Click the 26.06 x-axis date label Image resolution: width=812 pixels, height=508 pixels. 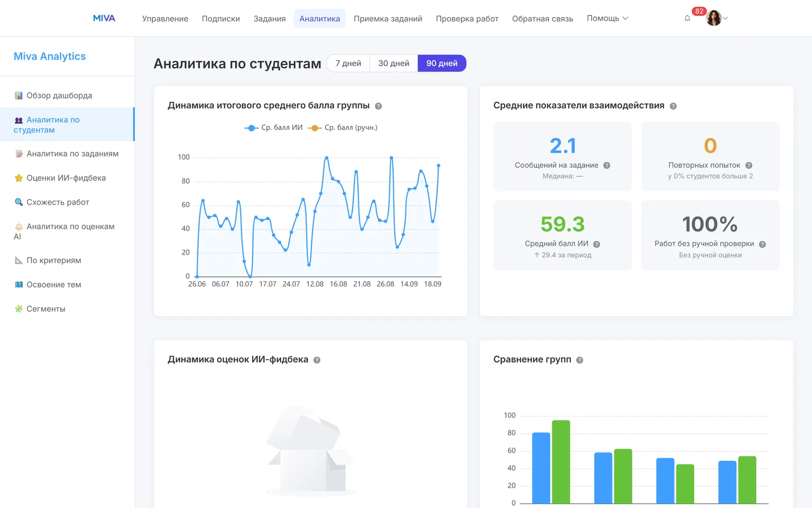point(197,284)
